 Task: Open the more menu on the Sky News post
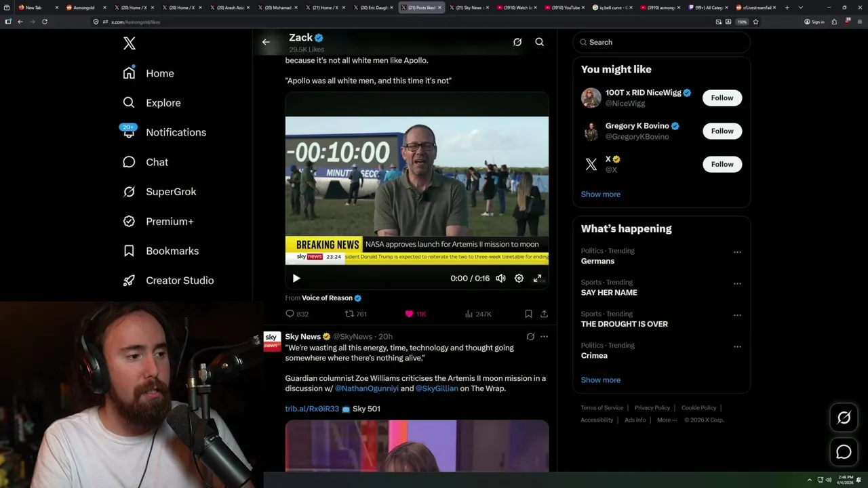tap(544, 336)
